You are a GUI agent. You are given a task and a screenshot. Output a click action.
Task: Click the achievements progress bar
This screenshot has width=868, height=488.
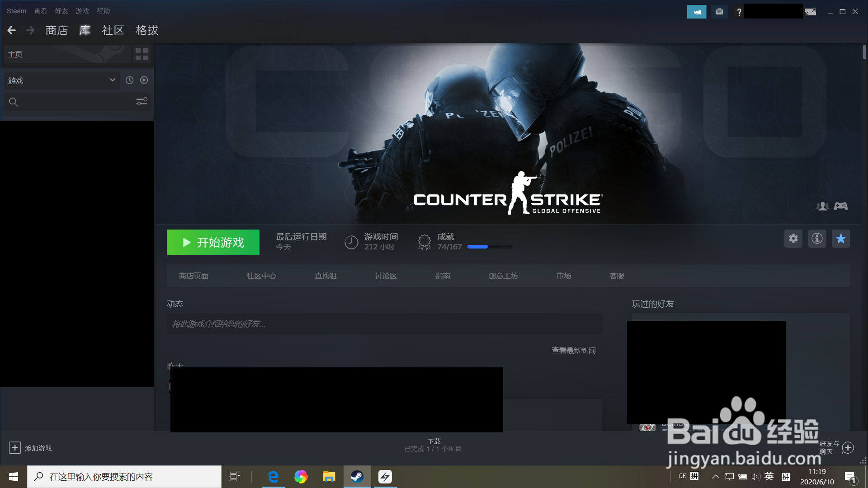tap(490, 247)
